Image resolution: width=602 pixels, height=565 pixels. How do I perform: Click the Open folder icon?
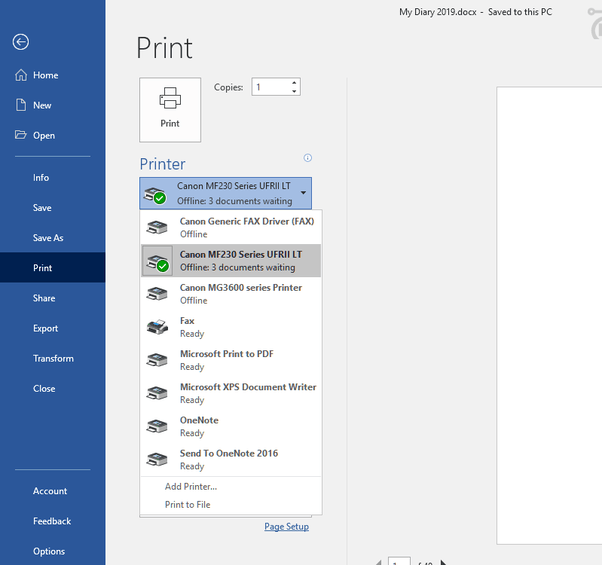(20, 135)
